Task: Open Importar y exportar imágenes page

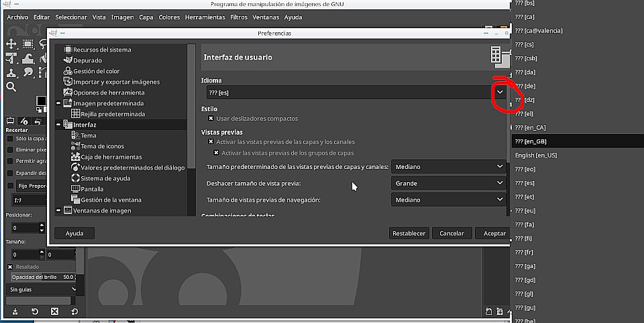Action: click(x=111, y=82)
